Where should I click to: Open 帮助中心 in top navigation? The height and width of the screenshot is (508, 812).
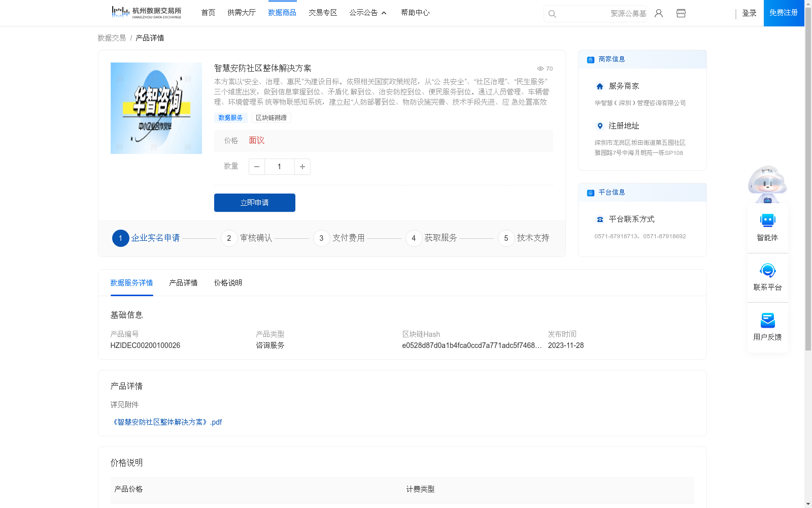tap(415, 13)
